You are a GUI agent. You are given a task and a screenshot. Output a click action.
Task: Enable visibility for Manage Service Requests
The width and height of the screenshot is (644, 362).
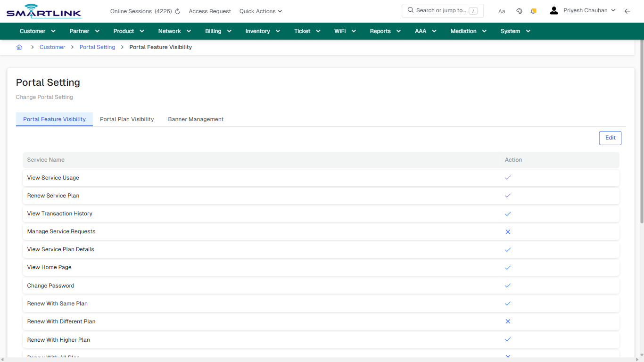(508, 231)
